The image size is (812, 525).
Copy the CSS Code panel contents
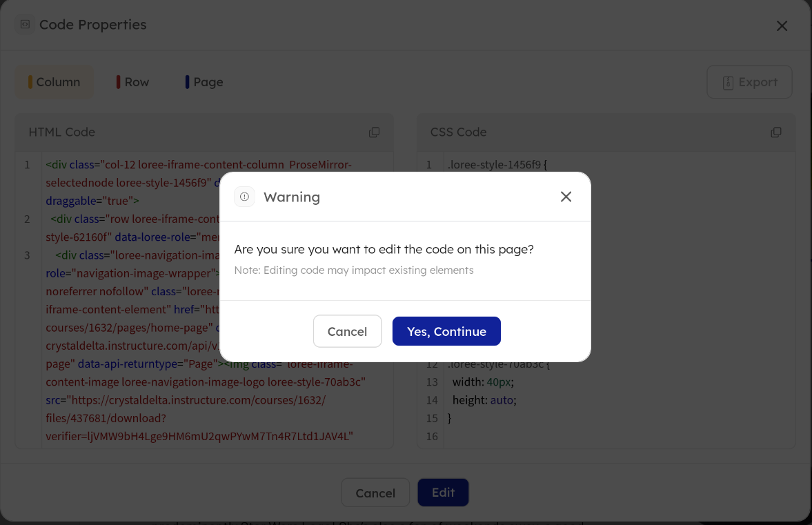pos(776,132)
